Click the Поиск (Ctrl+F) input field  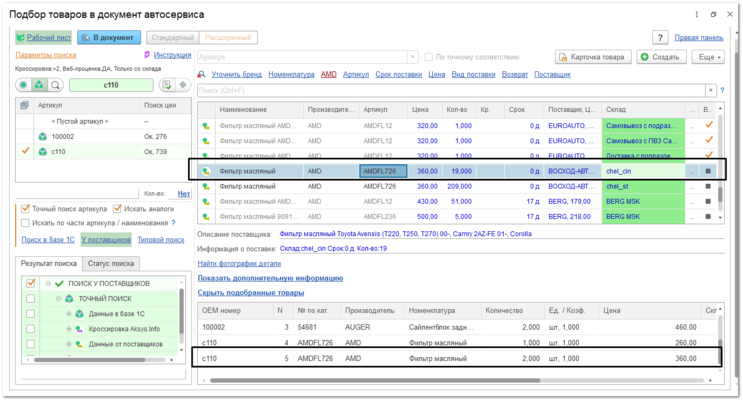(451, 90)
